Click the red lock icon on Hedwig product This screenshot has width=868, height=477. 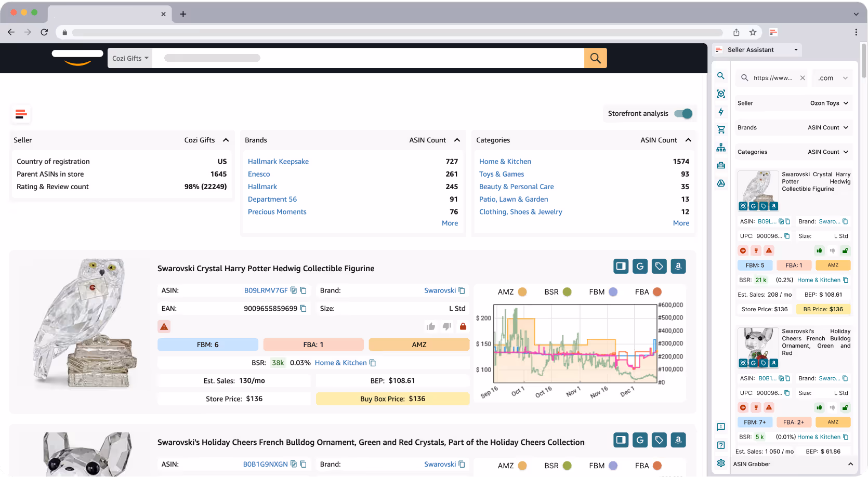[x=463, y=327]
